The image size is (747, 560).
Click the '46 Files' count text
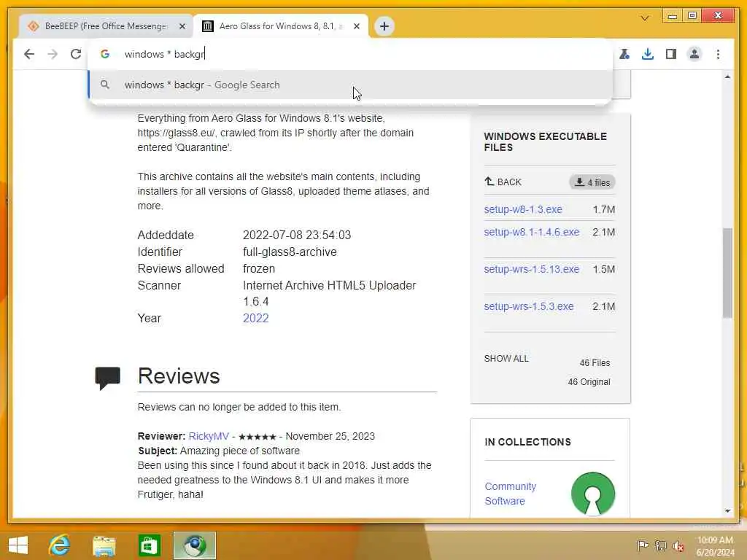(595, 363)
